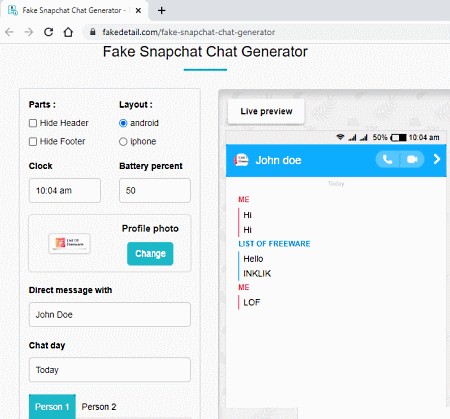Screen dimensions: 450x419
Task: Click John doe's profile avatar in preview
Action: pyautogui.click(x=241, y=160)
